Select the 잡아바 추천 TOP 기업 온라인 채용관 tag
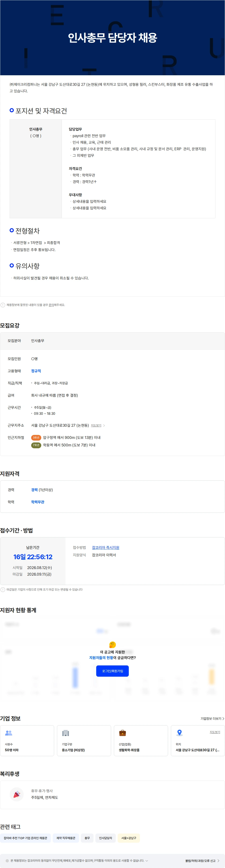The height and width of the screenshot is (868, 225). 26,838
